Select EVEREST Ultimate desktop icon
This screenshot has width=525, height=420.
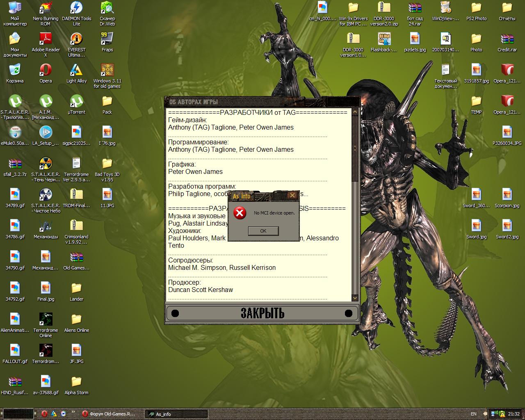pyautogui.click(x=76, y=45)
